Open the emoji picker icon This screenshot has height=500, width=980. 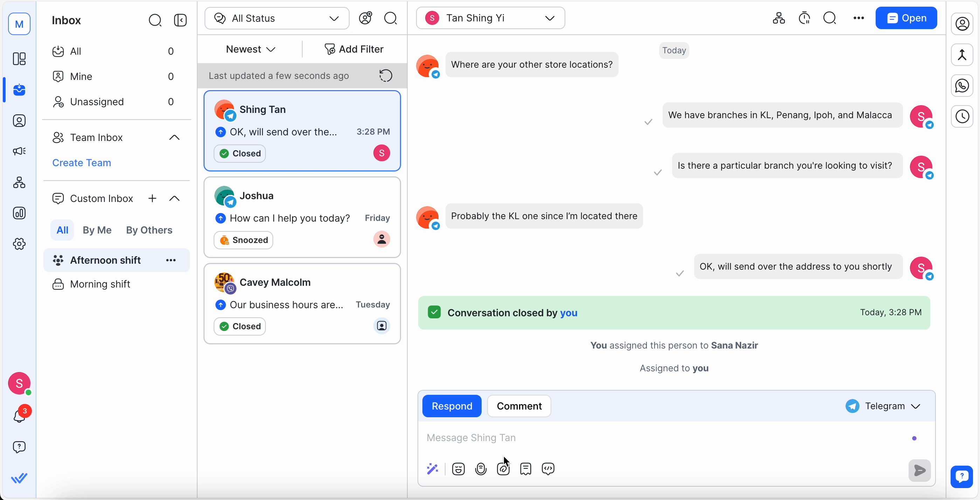[x=458, y=469]
